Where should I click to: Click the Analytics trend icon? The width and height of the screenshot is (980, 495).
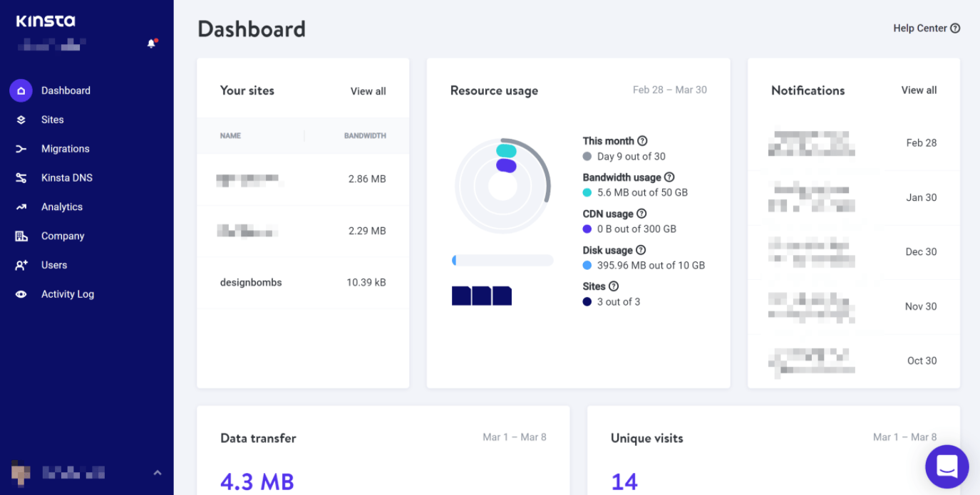(x=21, y=207)
